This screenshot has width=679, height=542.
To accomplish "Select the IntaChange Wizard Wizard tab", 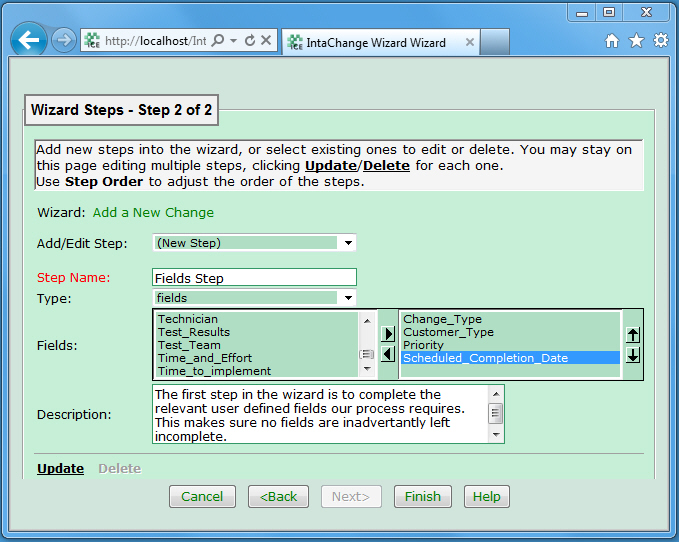I will point(381,42).
